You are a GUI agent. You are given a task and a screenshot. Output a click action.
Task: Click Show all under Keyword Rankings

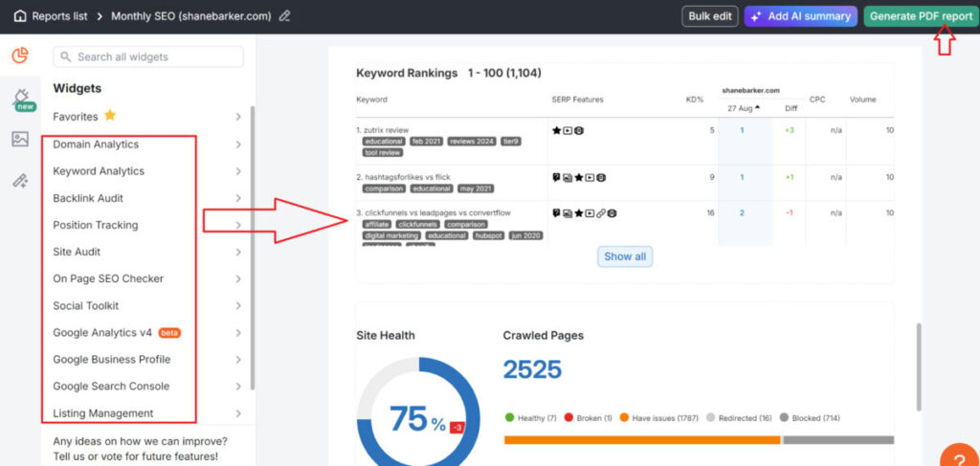coord(625,256)
